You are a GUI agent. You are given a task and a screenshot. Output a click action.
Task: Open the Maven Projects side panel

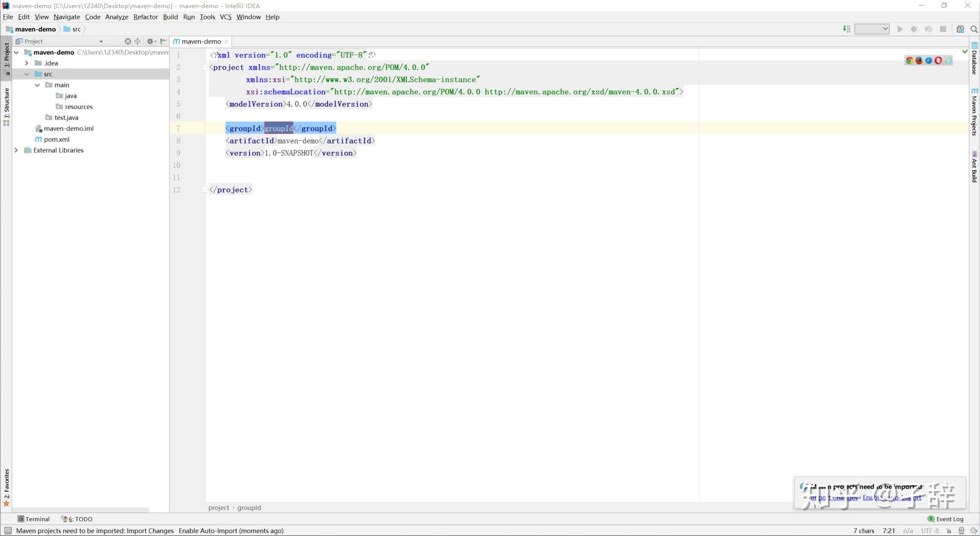(x=975, y=112)
